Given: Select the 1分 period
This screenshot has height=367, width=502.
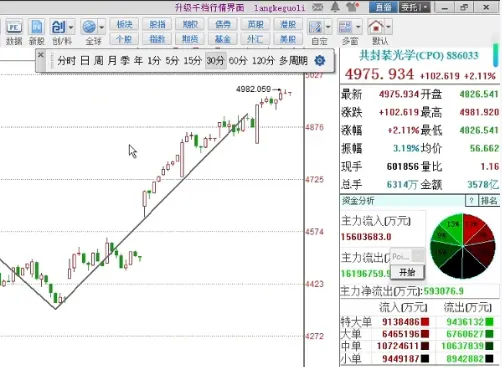Looking at the screenshot, I should coord(154,61).
